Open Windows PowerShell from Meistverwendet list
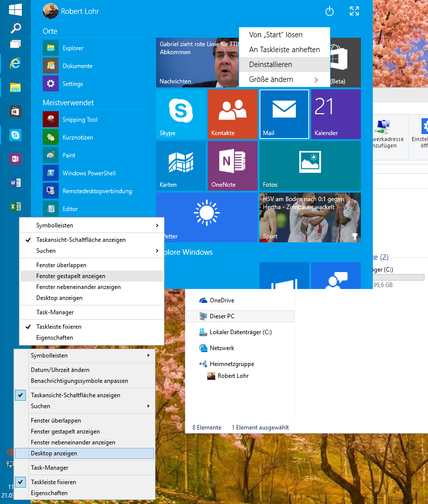 88,173
